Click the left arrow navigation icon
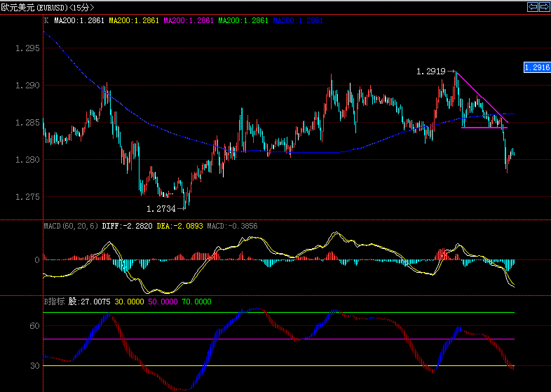The width and height of the screenshot is (551, 392). point(533,7)
